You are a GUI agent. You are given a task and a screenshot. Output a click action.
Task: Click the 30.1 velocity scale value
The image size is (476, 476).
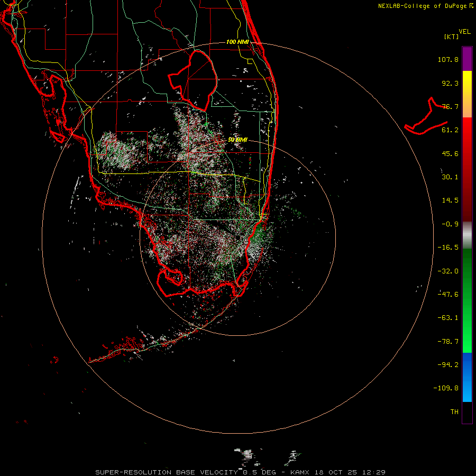tap(450, 177)
